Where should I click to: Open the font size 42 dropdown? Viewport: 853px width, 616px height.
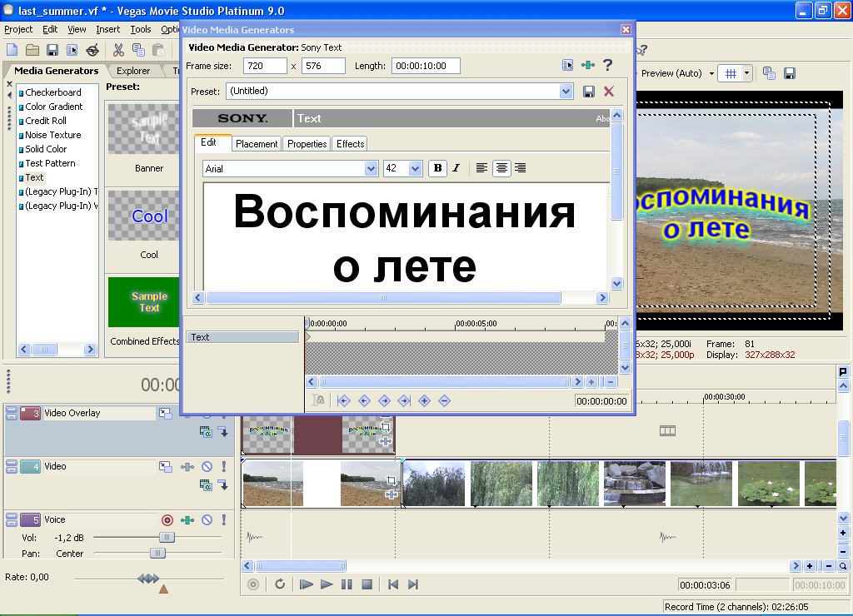click(x=415, y=169)
